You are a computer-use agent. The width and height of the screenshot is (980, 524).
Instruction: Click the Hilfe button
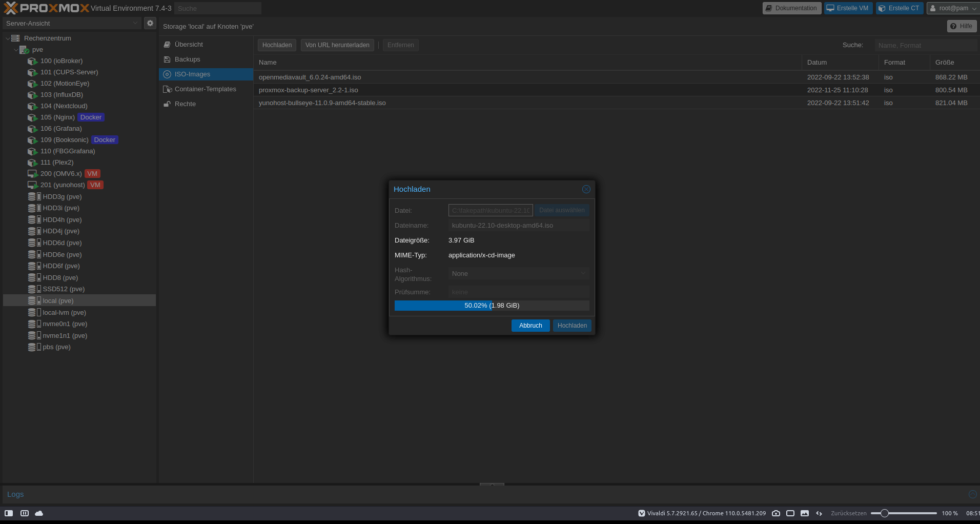962,26
